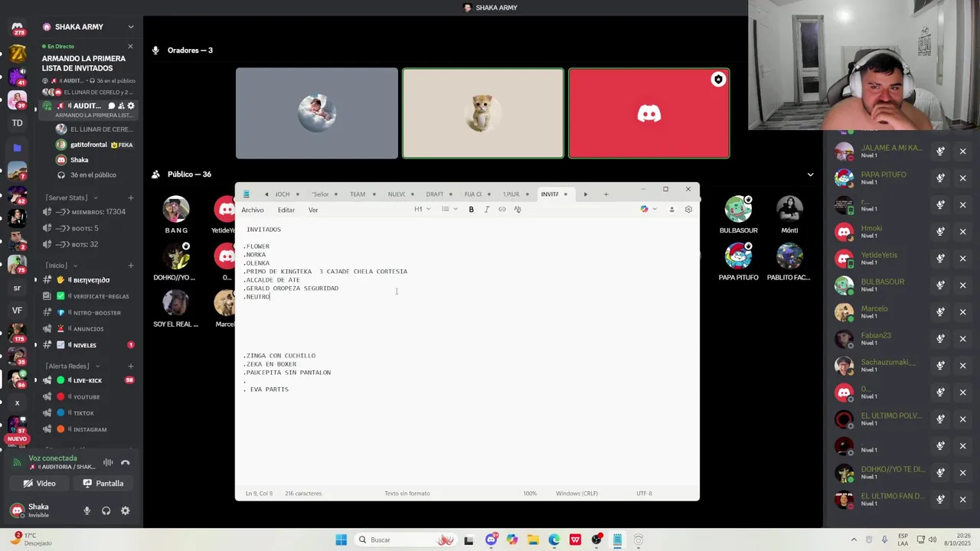Dismiss YetideYetis from the right list
Viewport: 980px width, 551px height.
click(x=963, y=259)
